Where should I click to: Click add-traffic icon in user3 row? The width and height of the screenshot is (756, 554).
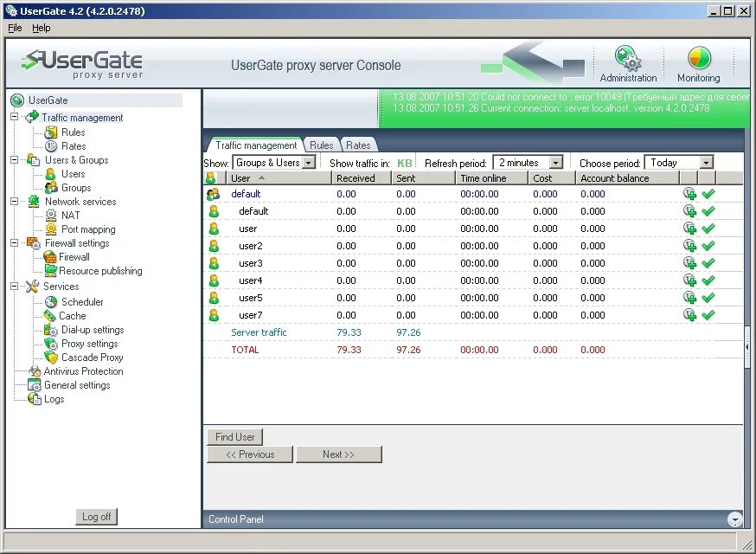pyautogui.click(x=690, y=263)
